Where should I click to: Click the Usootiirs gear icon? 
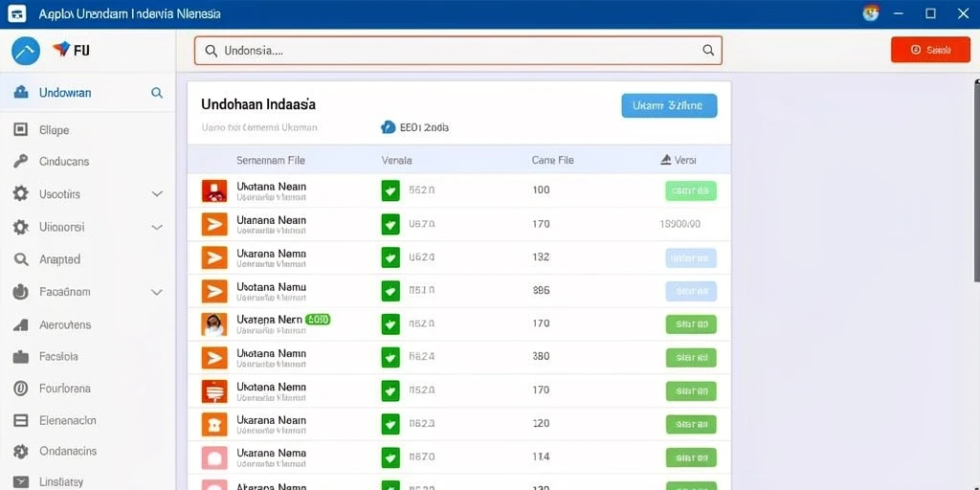tap(21, 193)
